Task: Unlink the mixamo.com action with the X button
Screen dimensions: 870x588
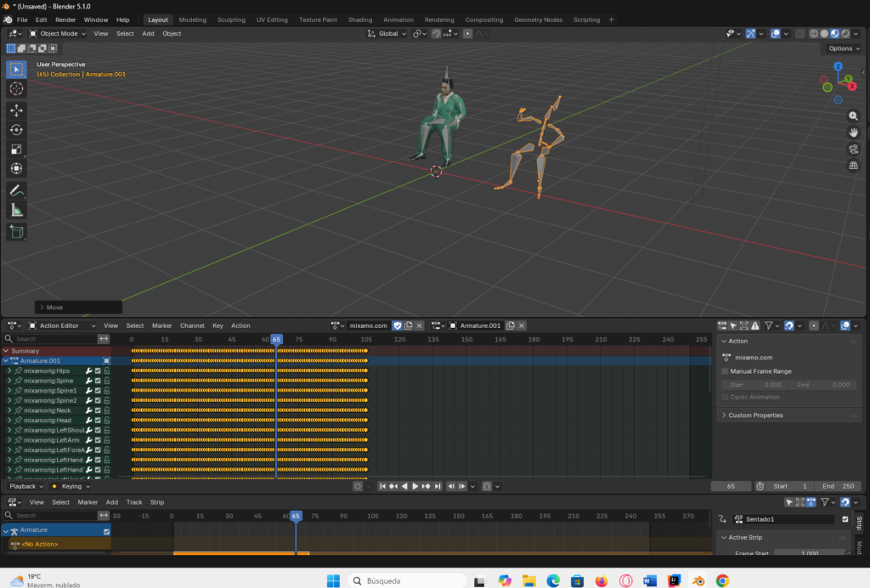Action: [419, 325]
